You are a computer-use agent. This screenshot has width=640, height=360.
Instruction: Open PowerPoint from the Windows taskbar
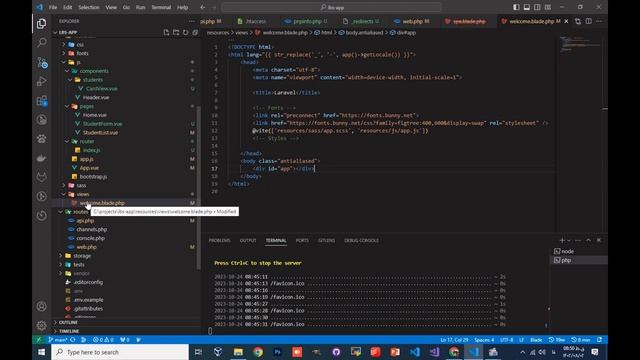point(395,352)
